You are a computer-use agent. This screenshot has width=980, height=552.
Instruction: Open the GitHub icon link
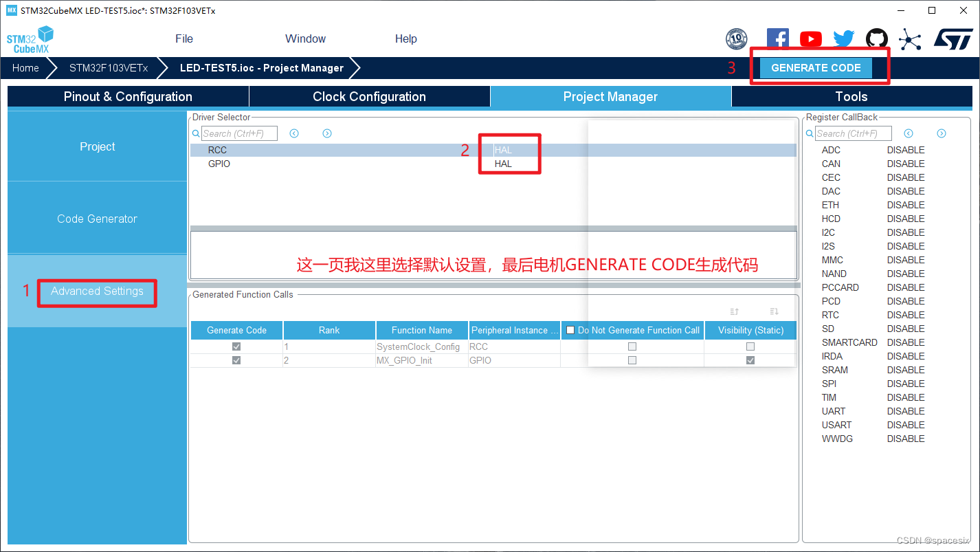876,39
